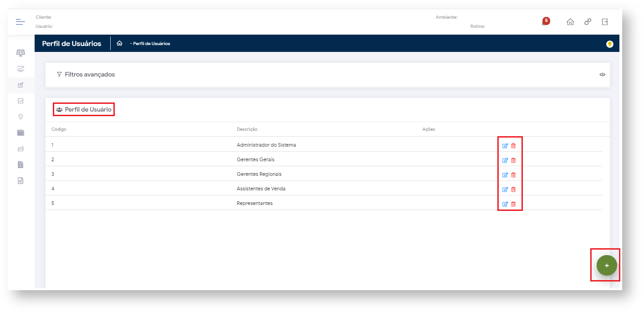Open settings via the gears icon
The height and width of the screenshot is (312, 644).
coord(588,22)
